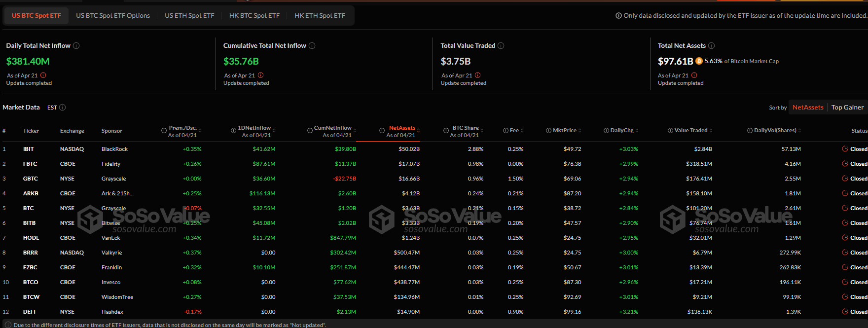Click info icon beside Total Net Assets
Viewport: 868px width, 328px height.
pos(712,45)
